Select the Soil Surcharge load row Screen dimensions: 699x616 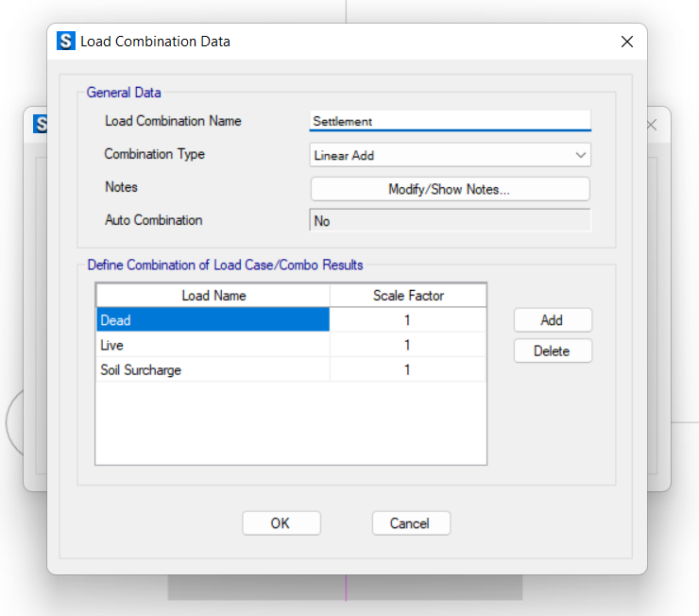(x=213, y=370)
